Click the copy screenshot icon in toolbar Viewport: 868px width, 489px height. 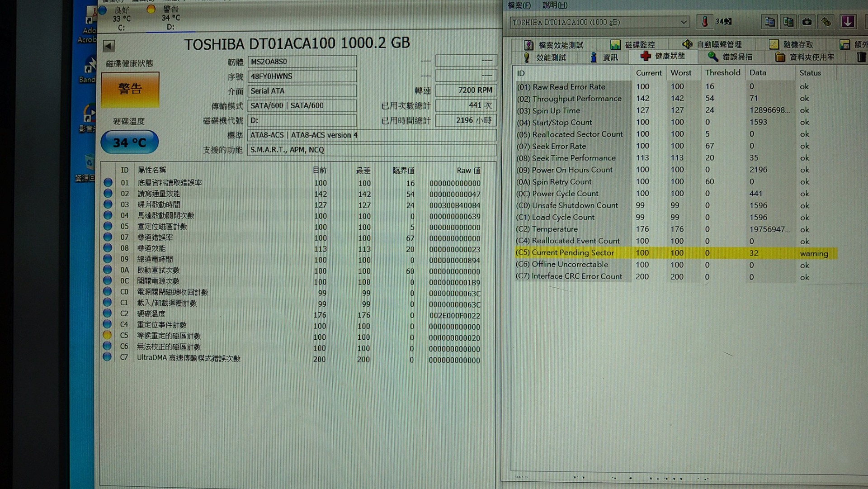pos(788,22)
